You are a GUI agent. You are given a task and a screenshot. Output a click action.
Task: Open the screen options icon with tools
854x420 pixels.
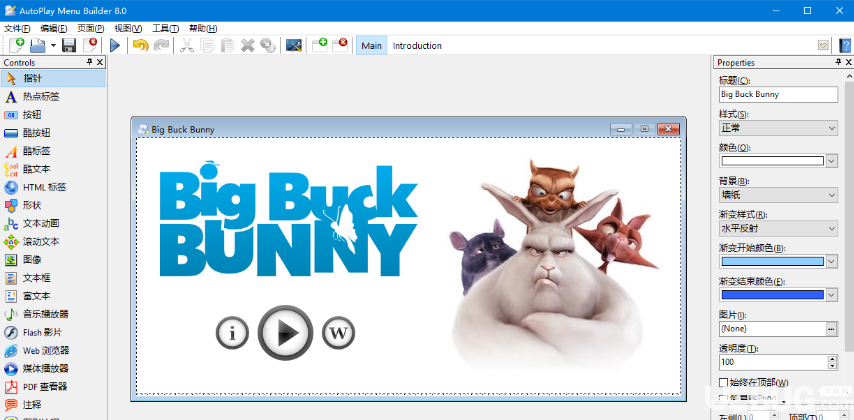pos(294,45)
